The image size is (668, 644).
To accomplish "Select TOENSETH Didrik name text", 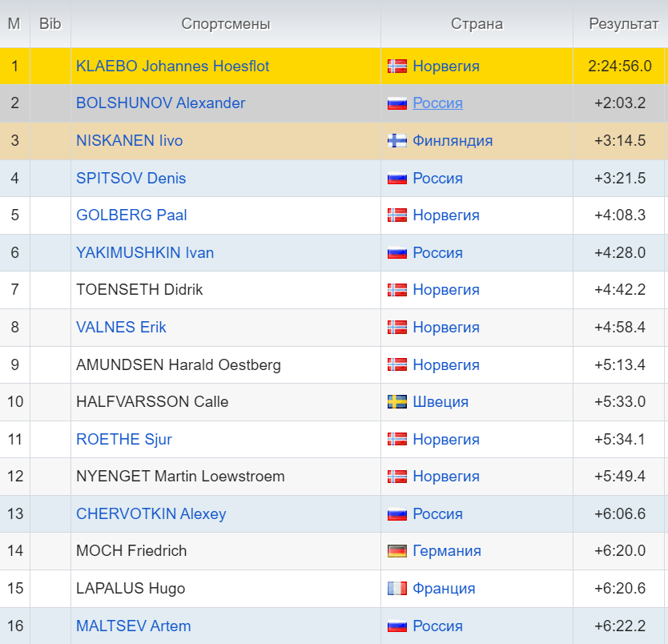I will click(x=139, y=290).
